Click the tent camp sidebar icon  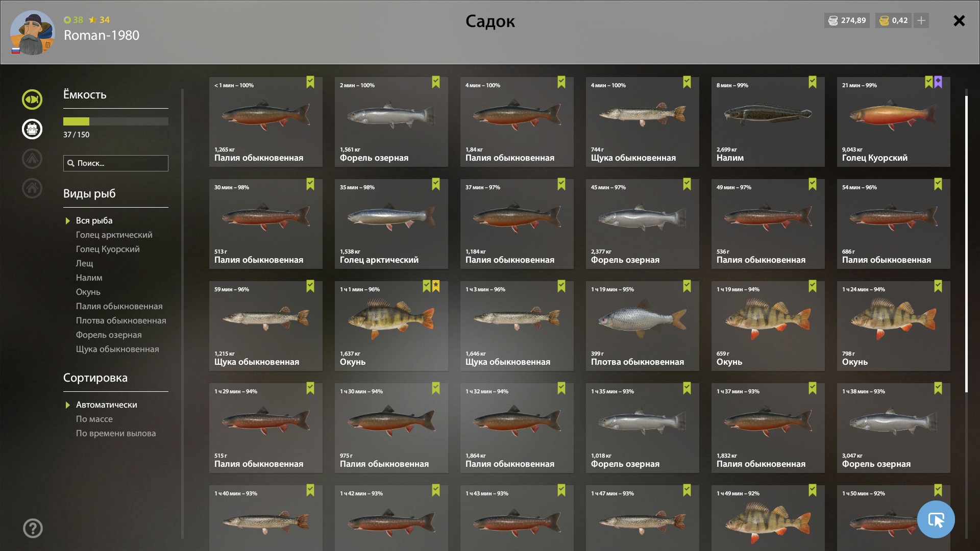coord(32,159)
